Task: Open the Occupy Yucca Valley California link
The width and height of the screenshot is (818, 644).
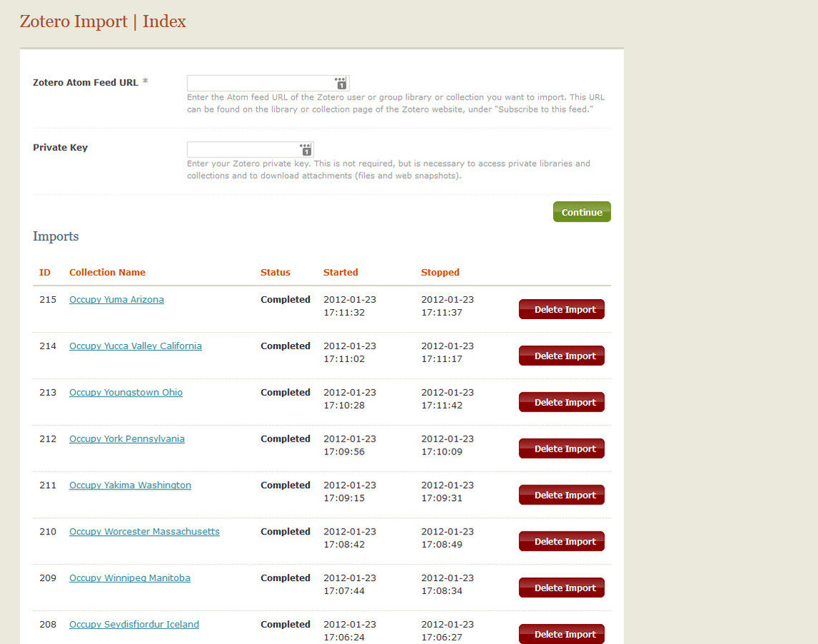Action: pyautogui.click(x=135, y=346)
